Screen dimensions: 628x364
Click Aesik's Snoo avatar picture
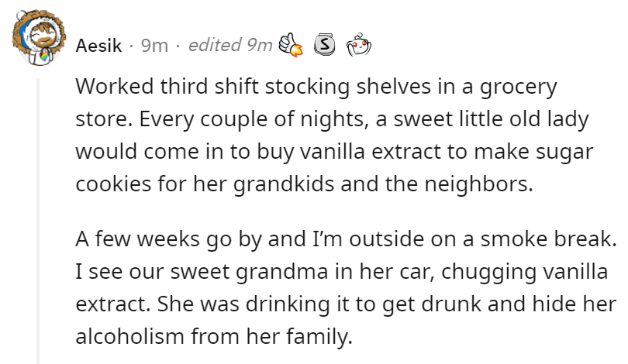[39, 37]
